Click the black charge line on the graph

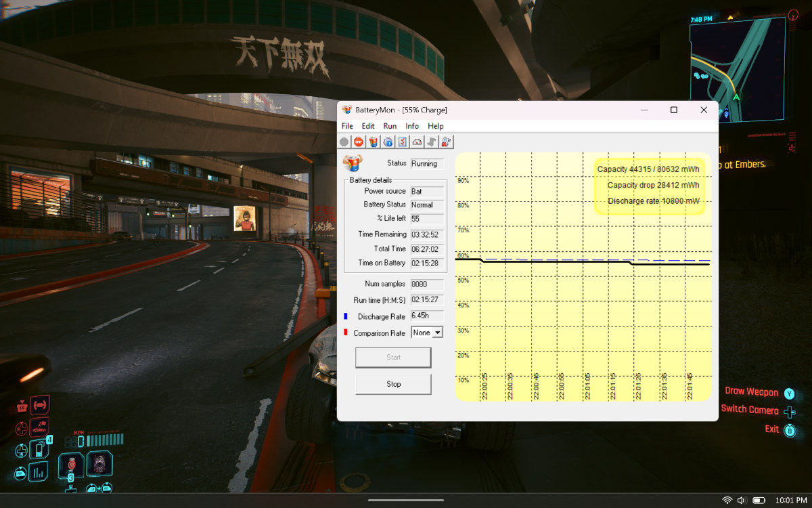(582, 261)
